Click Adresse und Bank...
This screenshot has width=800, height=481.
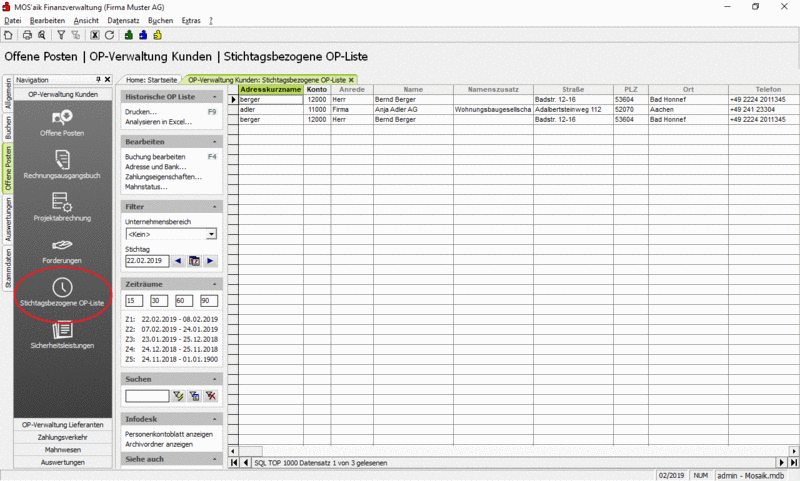click(x=156, y=167)
